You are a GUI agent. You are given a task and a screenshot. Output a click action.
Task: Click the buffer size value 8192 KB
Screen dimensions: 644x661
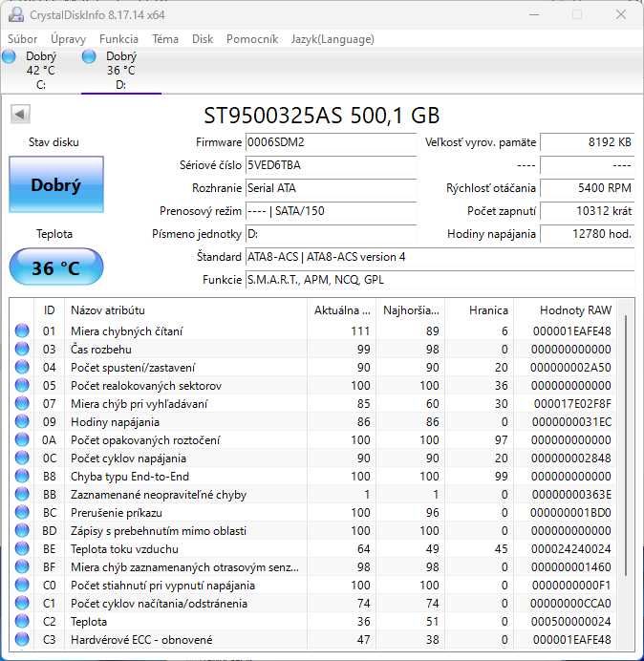pos(587,142)
